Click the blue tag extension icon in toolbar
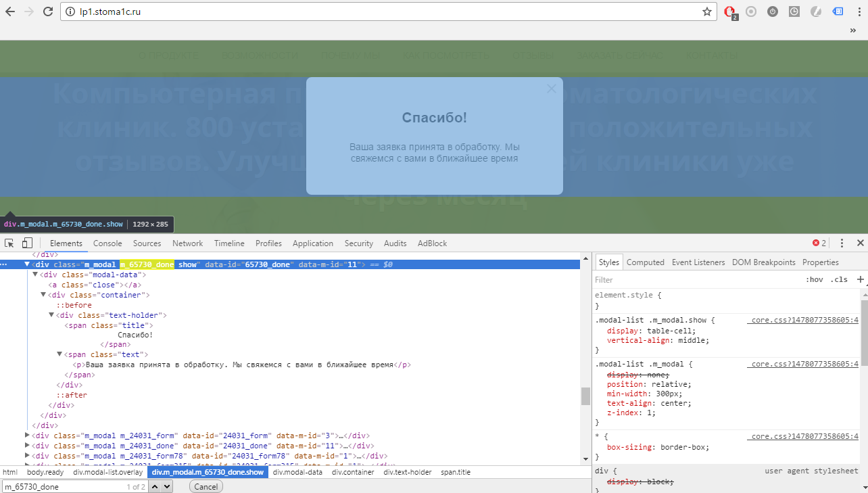Image resolution: width=868 pixels, height=493 pixels. [x=837, y=11]
